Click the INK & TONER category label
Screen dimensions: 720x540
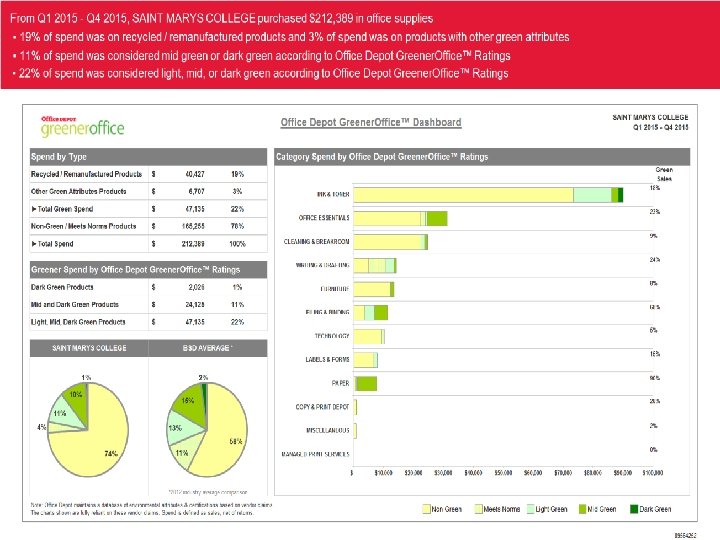point(333,194)
